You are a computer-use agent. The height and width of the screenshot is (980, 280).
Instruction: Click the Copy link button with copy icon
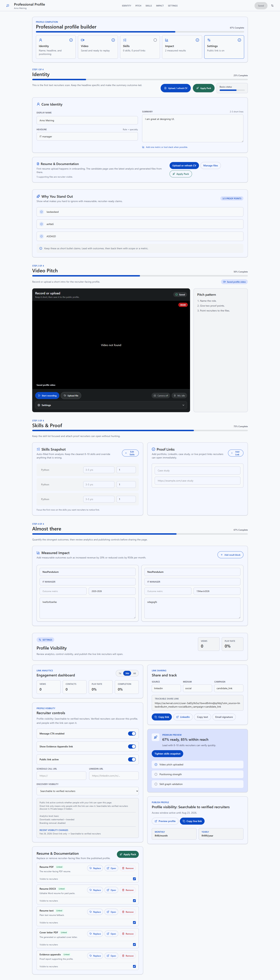tap(162, 717)
